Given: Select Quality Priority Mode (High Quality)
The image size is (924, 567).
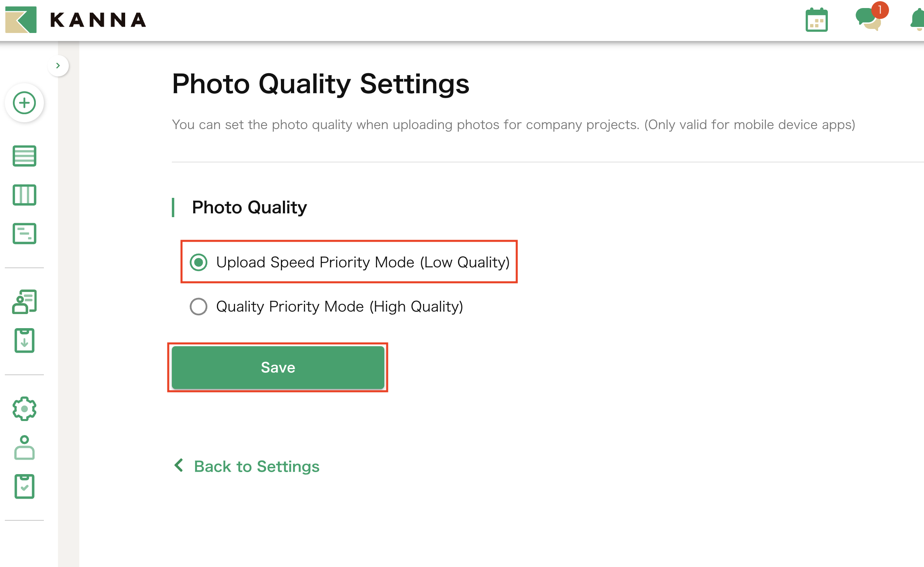Looking at the screenshot, I should tap(198, 306).
